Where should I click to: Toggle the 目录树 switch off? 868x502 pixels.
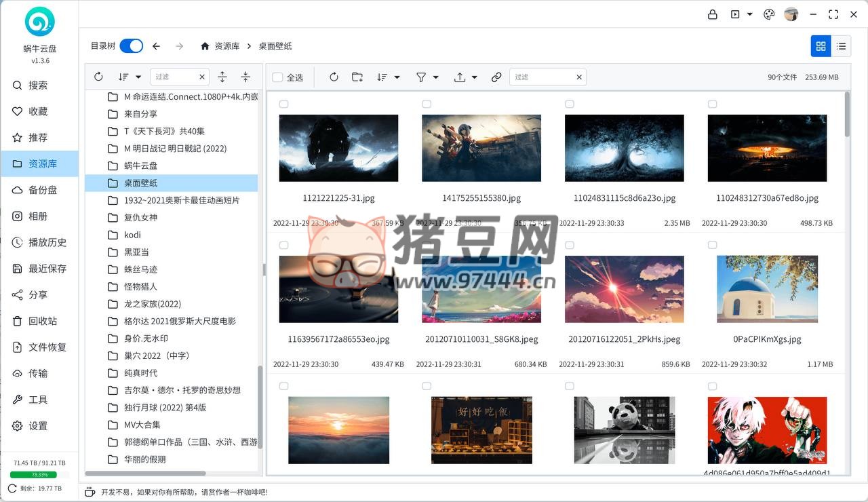131,46
